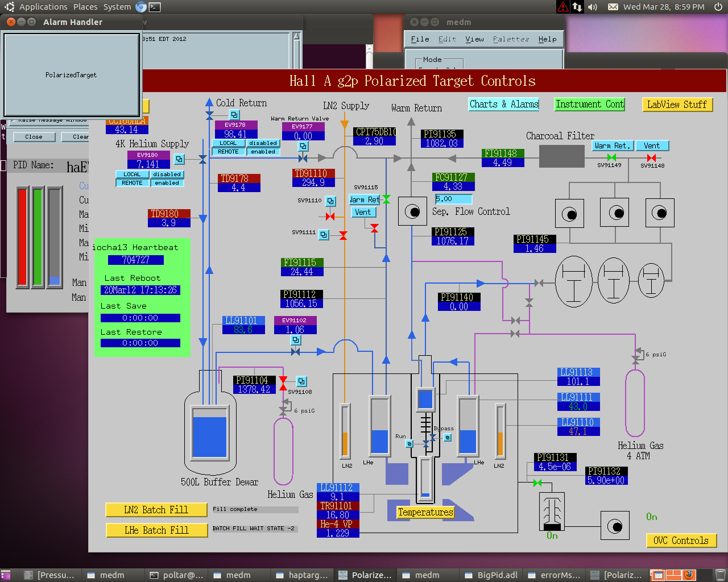Select Vent below SV91115
This screenshot has height=582, width=728.
(x=363, y=213)
